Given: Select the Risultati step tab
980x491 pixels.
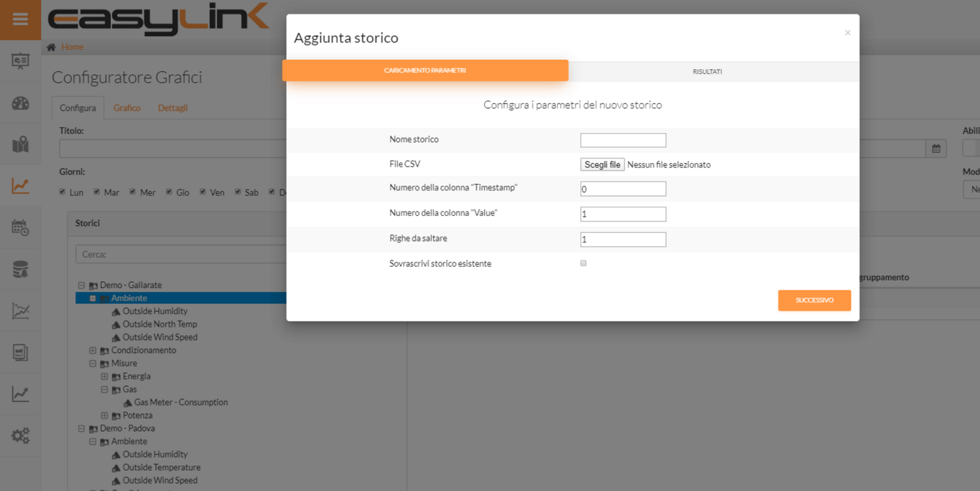Looking at the screenshot, I should (x=707, y=72).
